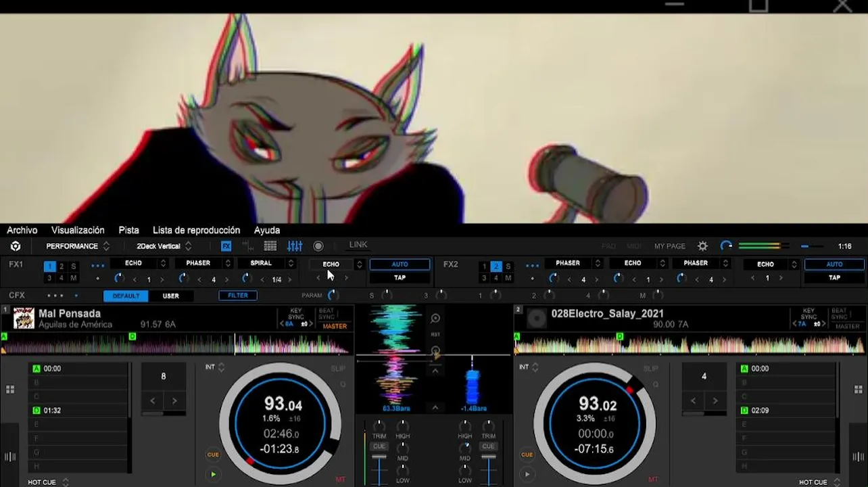The height and width of the screenshot is (487, 868).
Task: Adjust mixer channel 1 TRIM knob
Action: pos(379,426)
